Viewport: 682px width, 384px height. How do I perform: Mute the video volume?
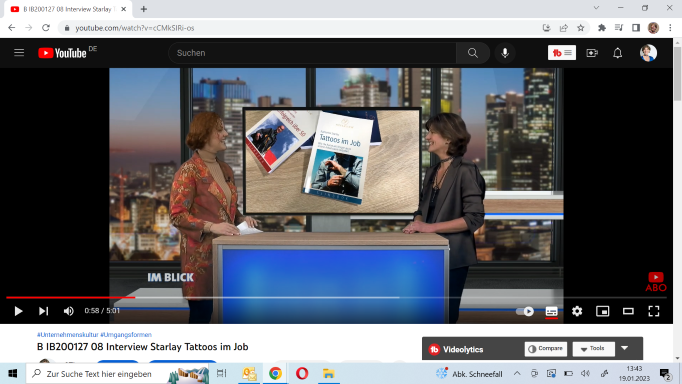(68, 311)
